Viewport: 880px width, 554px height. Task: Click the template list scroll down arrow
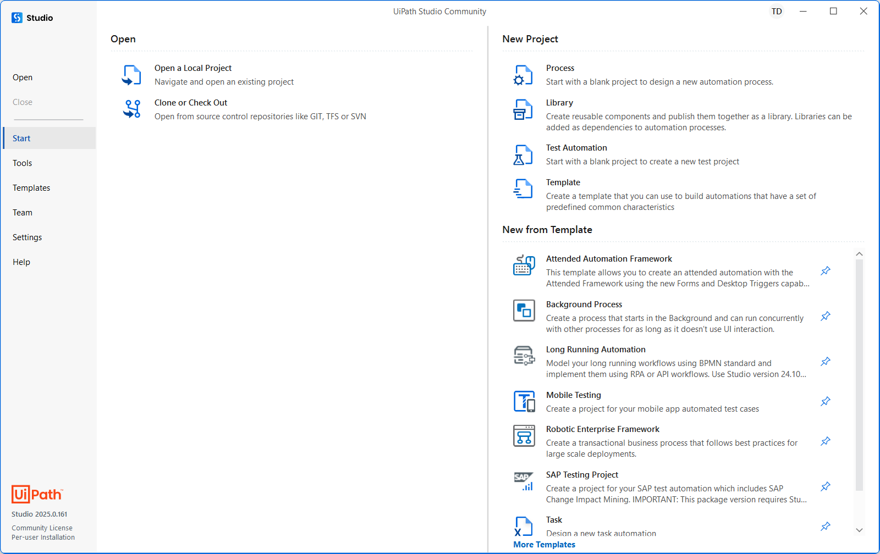pos(859,530)
